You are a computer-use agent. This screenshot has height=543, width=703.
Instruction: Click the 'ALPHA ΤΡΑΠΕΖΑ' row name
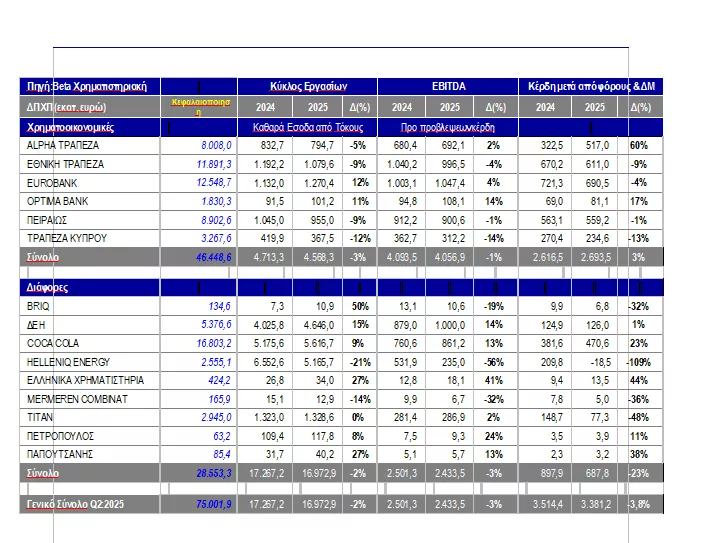[63, 145]
